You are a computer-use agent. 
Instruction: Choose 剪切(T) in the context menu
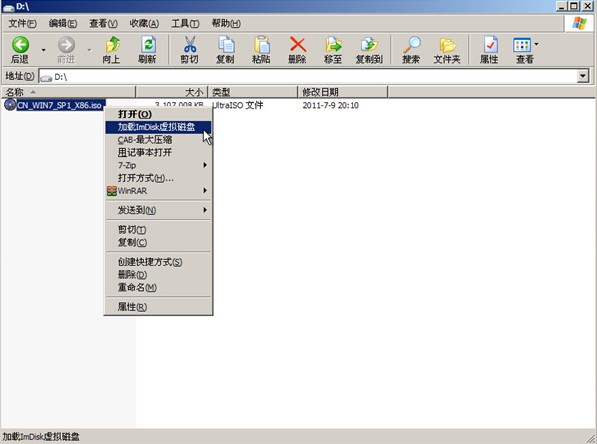pos(158,230)
